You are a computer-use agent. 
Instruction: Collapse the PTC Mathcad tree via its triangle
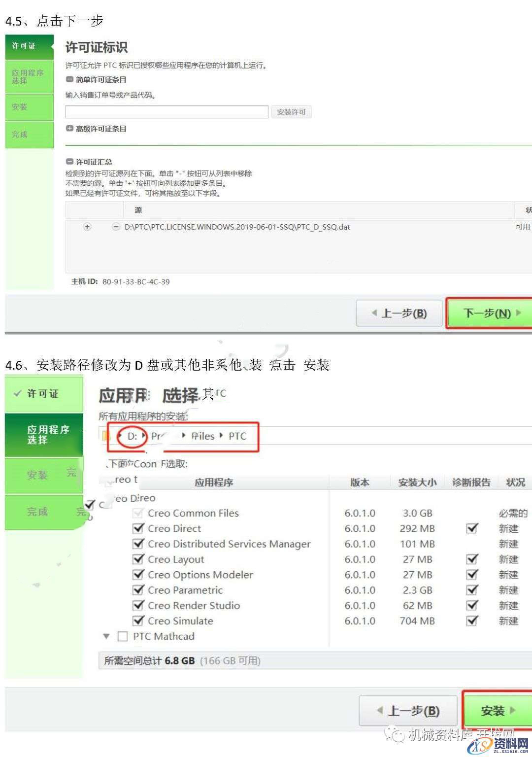click(106, 636)
